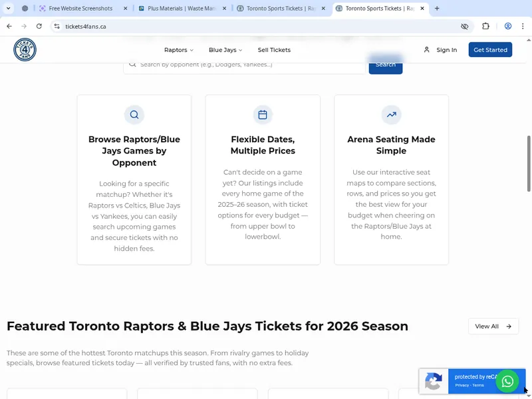Click the View All button
532x399 pixels.
493,327
